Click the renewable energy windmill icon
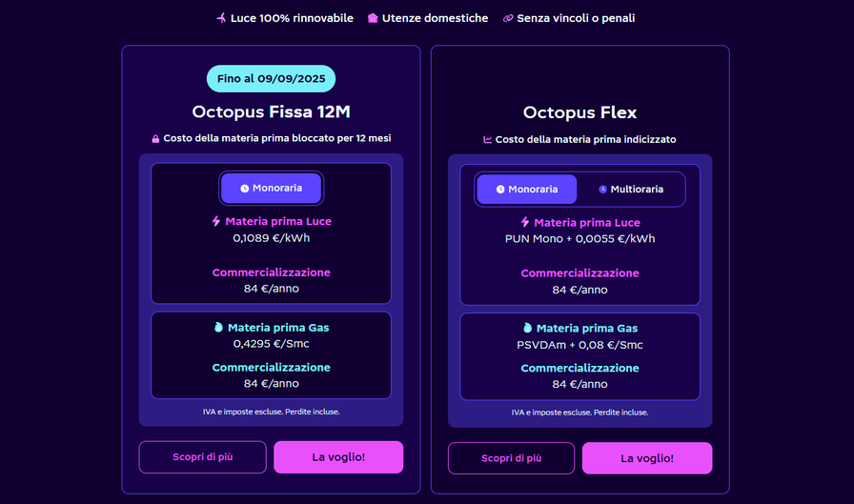This screenshot has width=854, height=504. pos(221,18)
